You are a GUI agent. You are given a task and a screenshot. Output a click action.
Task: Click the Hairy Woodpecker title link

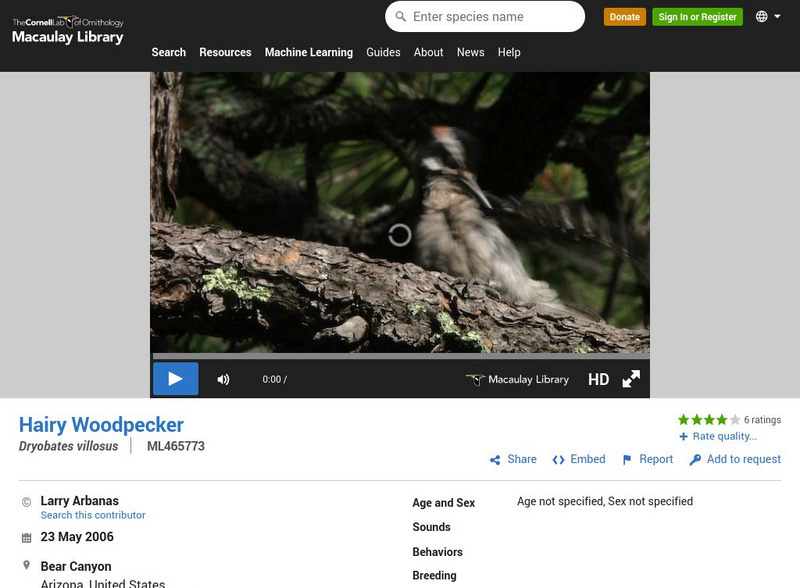(101, 425)
